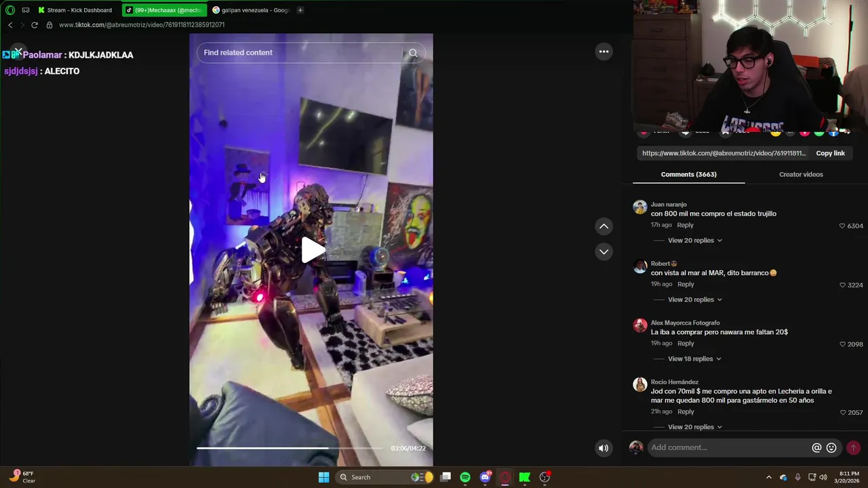
Task: Open Discord from the taskbar
Action: [x=486, y=478]
